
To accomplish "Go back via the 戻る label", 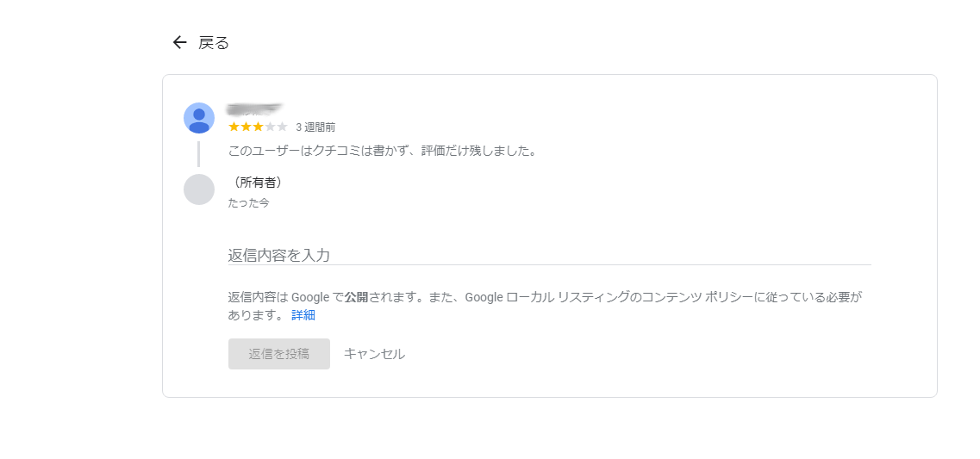I will point(214,42).
